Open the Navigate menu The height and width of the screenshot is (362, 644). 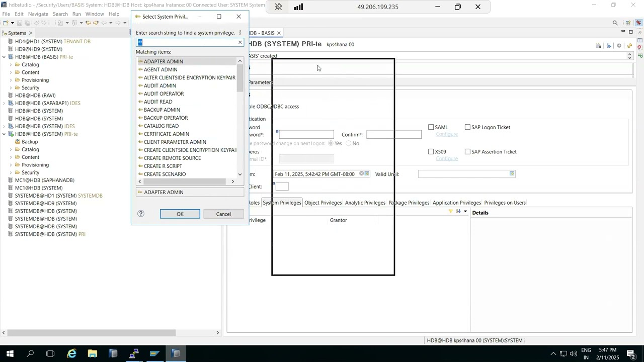38,14
